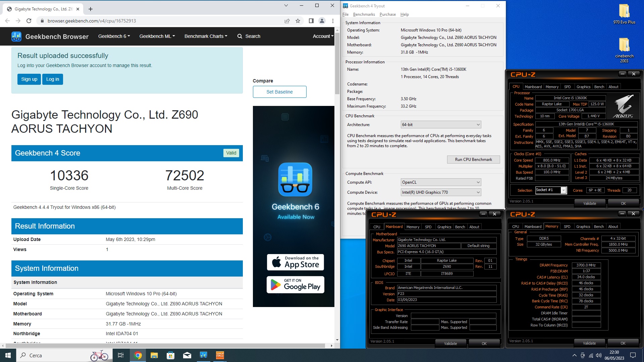Image resolution: width=644 pixels, height=362 pixels.
Task: Show hidden tray icons chevron
Action: pos(574,355)
